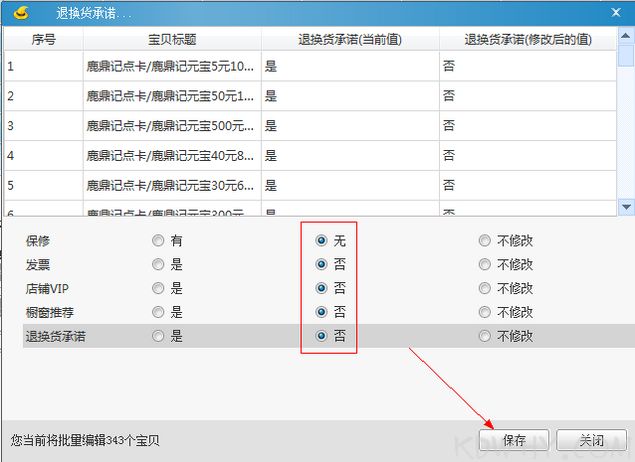This screenshot has width=635, height=462.
Task: Select 不修改 radio for 退换货承诺
Action: click(485, 337)
